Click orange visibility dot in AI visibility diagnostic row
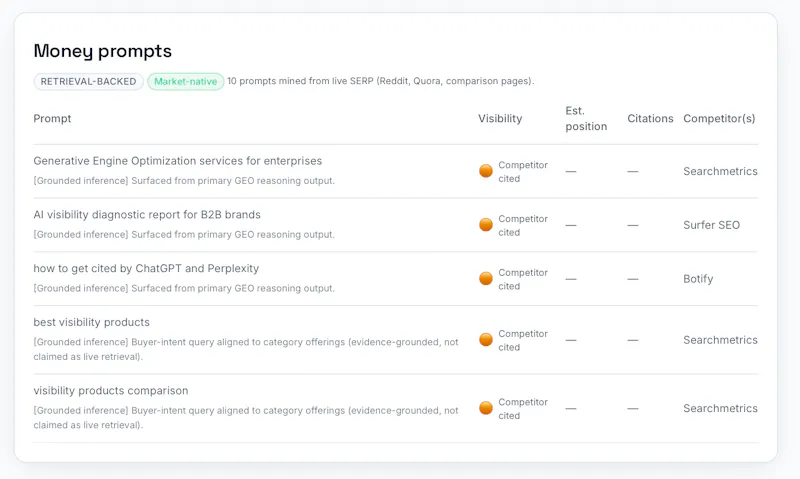 (x=486, y=224)
